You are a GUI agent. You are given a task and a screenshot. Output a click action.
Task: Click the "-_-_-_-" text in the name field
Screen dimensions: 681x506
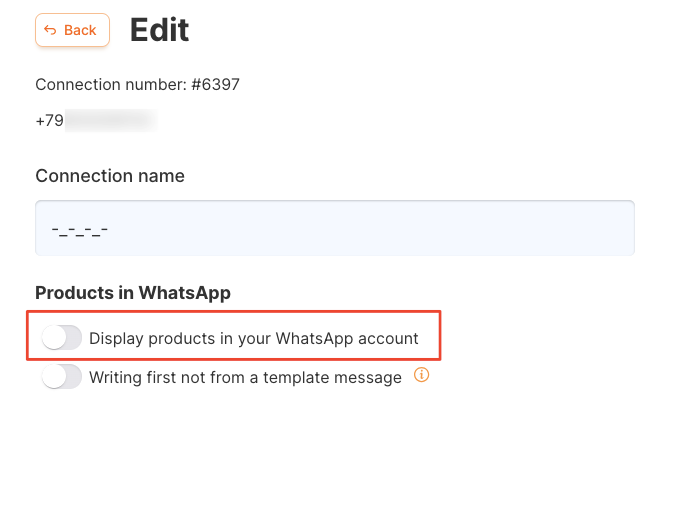coord(79,229)
